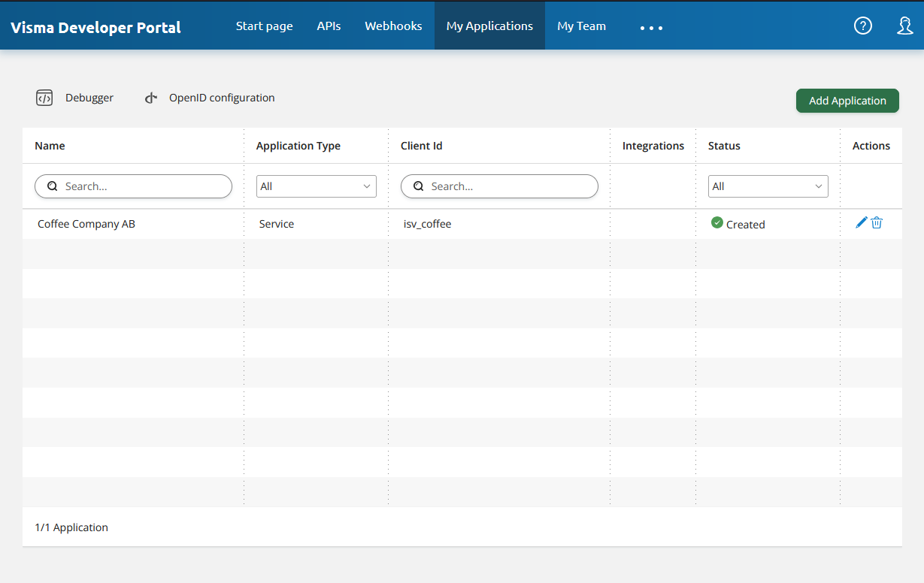Click the Debugger code icon
This screenshot has width=924, height=583.
coord(44,98)
